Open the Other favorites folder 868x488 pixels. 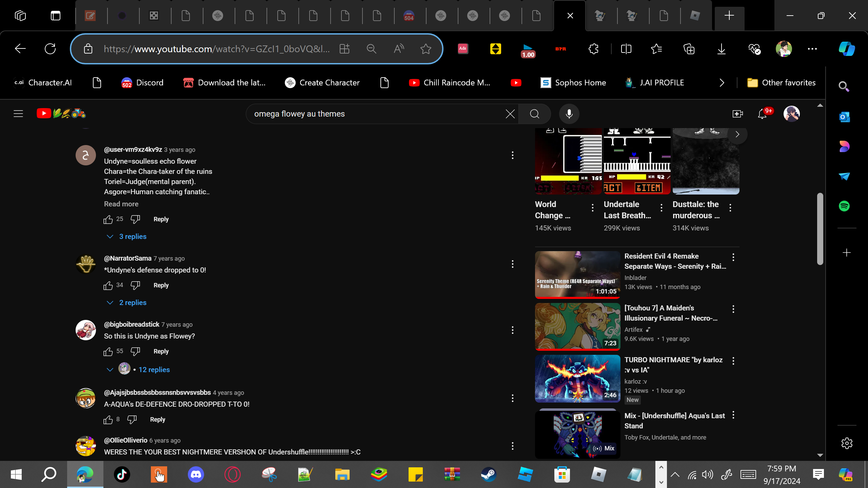pyautogui.click(x=782, y=83)
